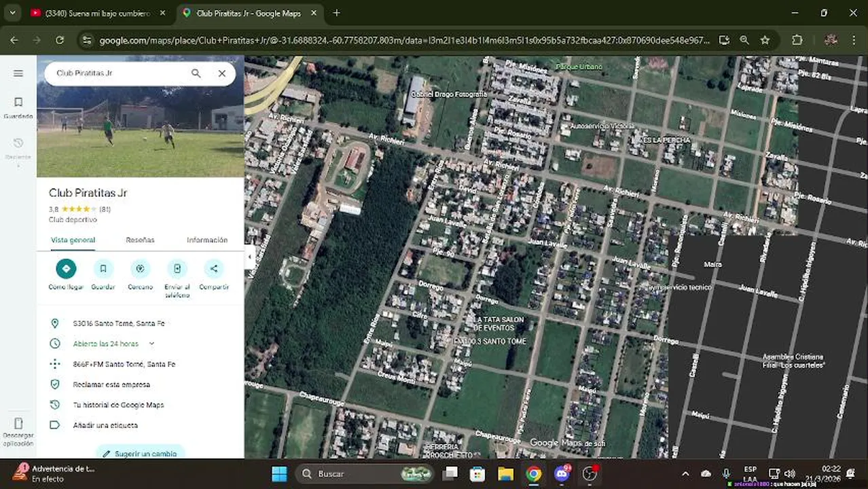The height and width of the screenshot is (489, 868).
Task: Click the Parque Urbano map label
Action: [x=579, y=67]
